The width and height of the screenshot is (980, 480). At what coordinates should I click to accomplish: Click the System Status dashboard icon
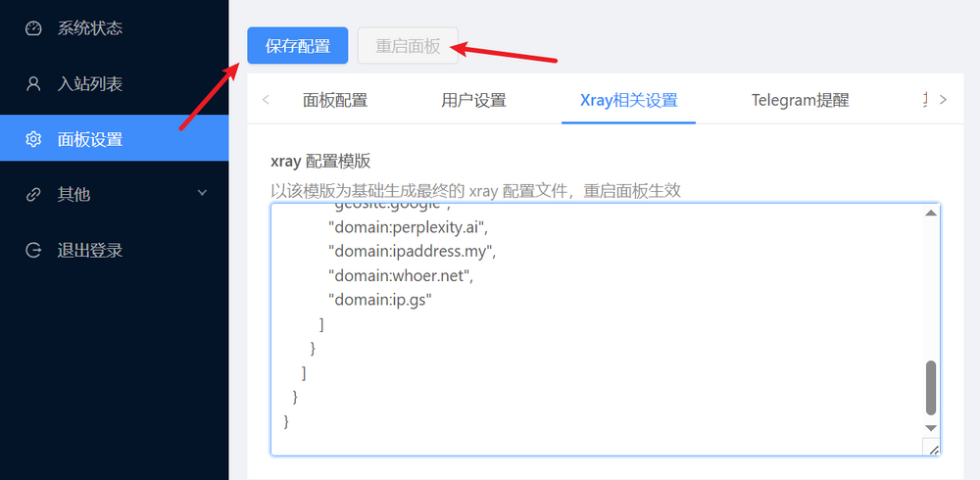pos(33,28)
